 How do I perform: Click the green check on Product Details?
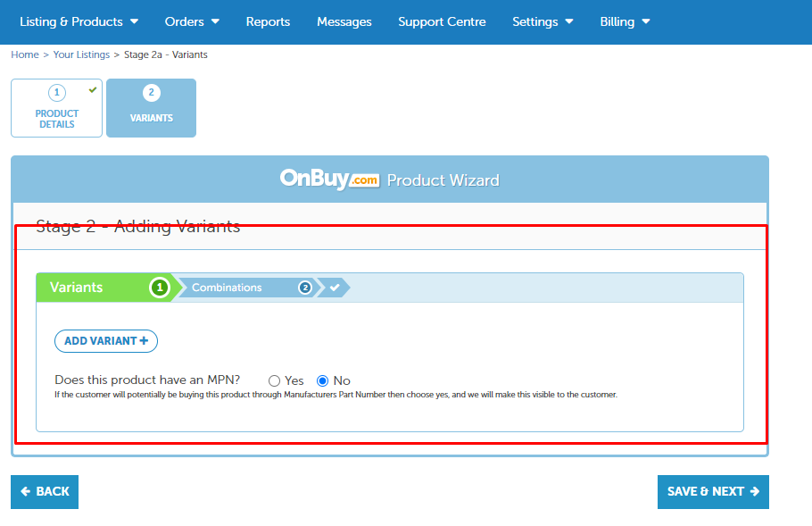coord(93,89)
